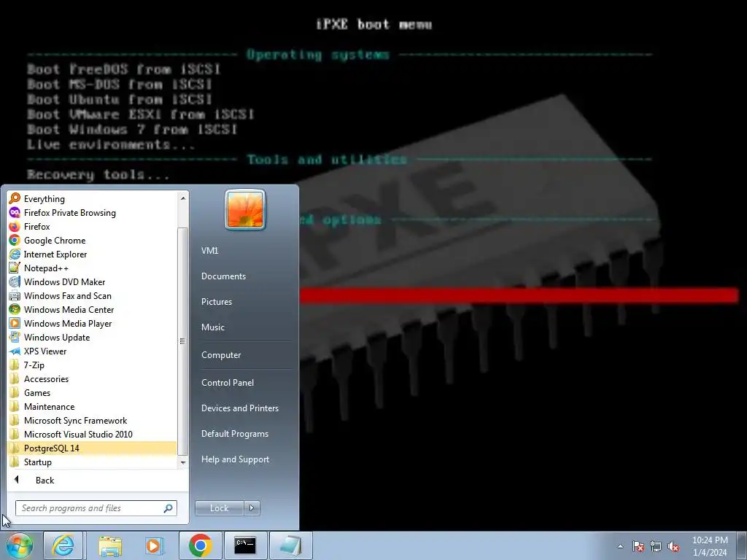Launch Media Player from the taskbar
Image resolution: width=747 pixels, height=560 pixels.
tap(155, 545)
